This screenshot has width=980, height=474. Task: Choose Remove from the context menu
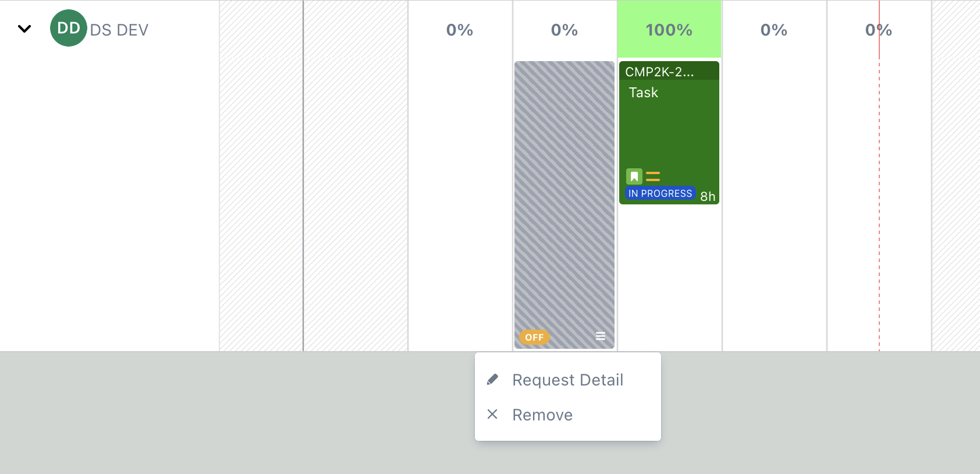(542, 415)
